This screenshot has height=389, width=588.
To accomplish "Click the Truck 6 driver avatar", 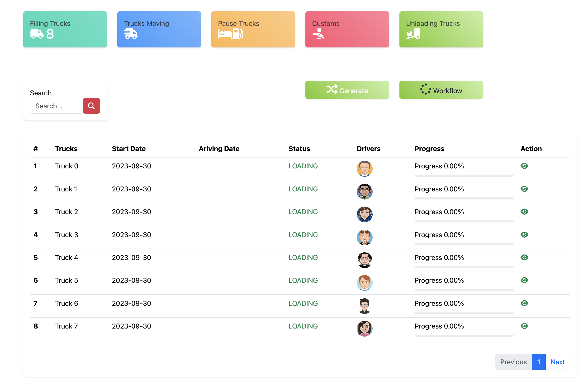I will [365, 306].
